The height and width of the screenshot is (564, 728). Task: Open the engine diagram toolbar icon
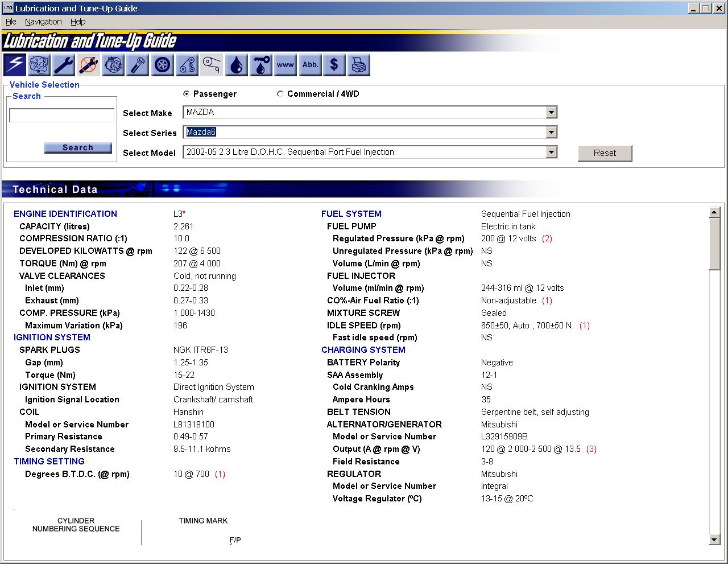(x=39, y=65)
